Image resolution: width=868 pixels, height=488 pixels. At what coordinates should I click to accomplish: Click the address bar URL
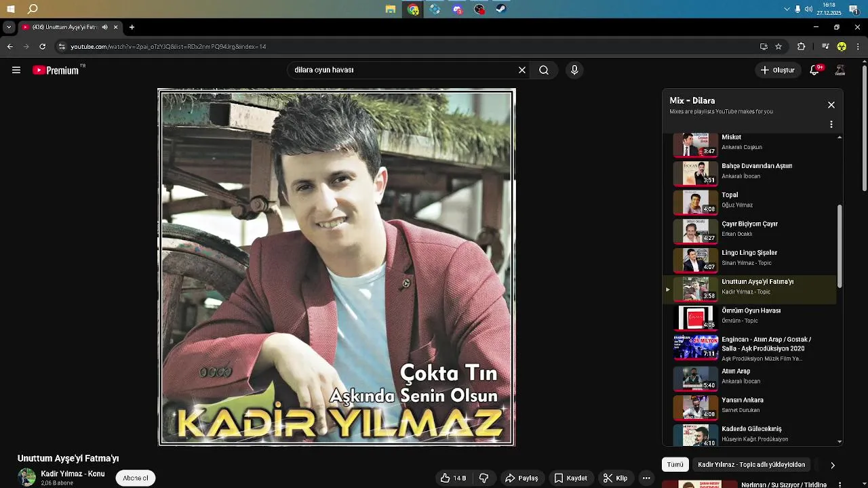[168, 47]
